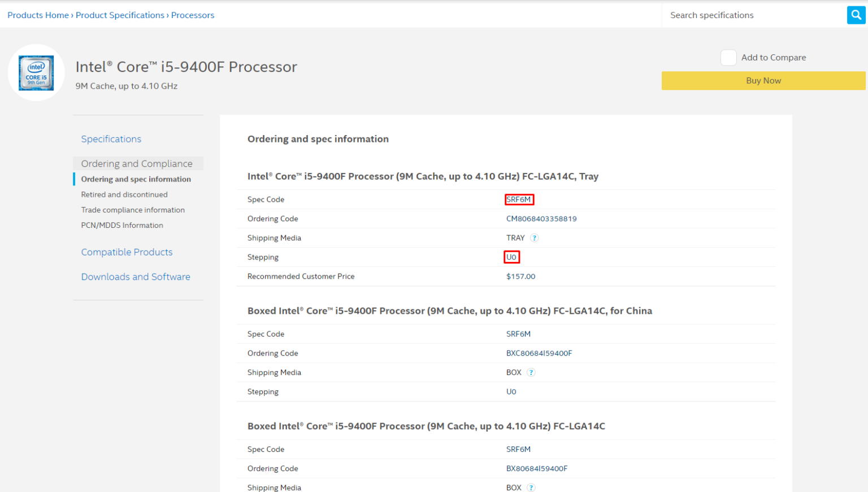The height and width of the screenshot is (492, 868).
Task: Open the Intel Core i5 processor badge image
Action: coord(36,73)
